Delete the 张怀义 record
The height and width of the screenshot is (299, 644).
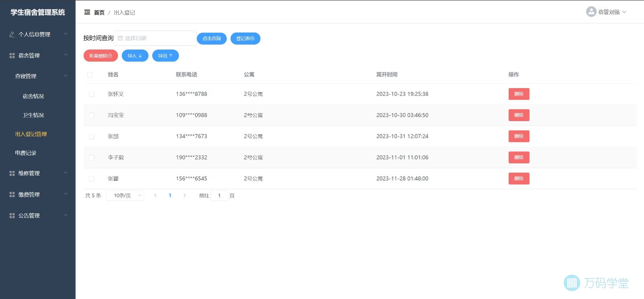click(x=519, y=94)
